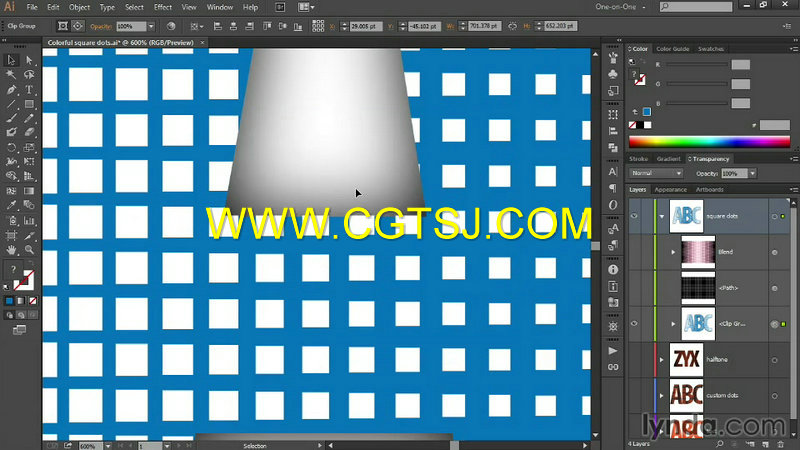800x450 pixels.
Task: Click the Edit Contents icon in control bar
Action: coord(78,26)
